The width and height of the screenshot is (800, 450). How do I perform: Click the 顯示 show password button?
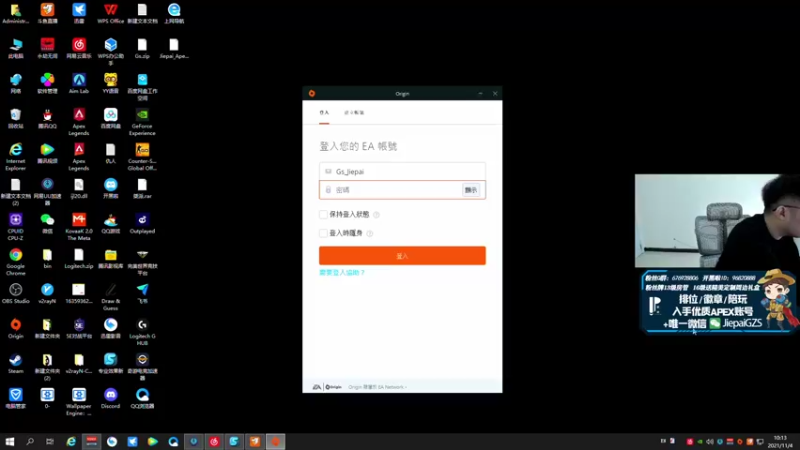(470, 190)
